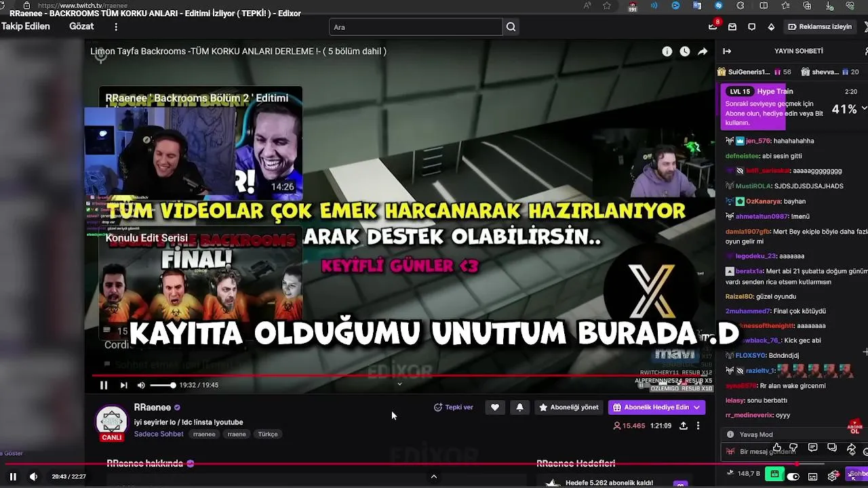Open the Twitch mail inbox icon
Screen dimensions: 868x488
[732, 27]
